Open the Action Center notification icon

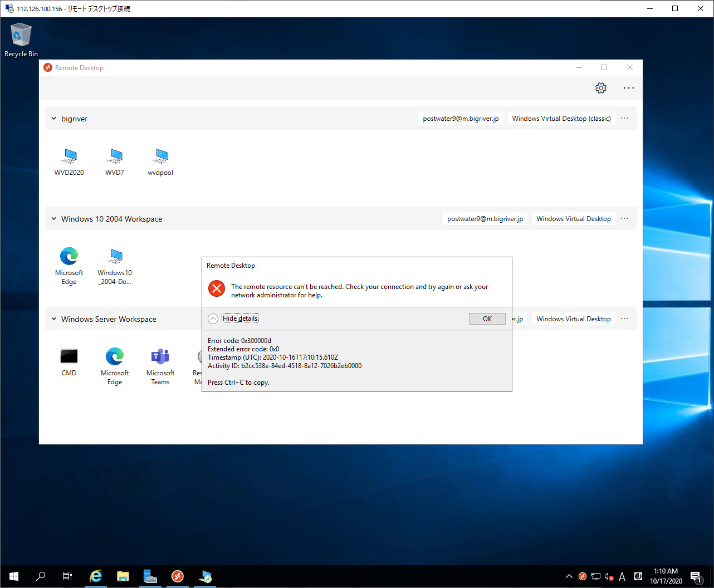(x=696, y=576)
